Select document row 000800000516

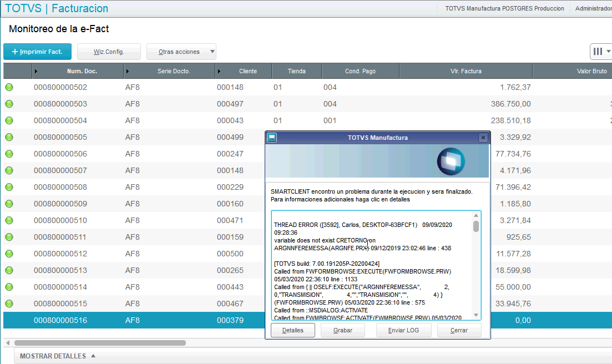134,320
